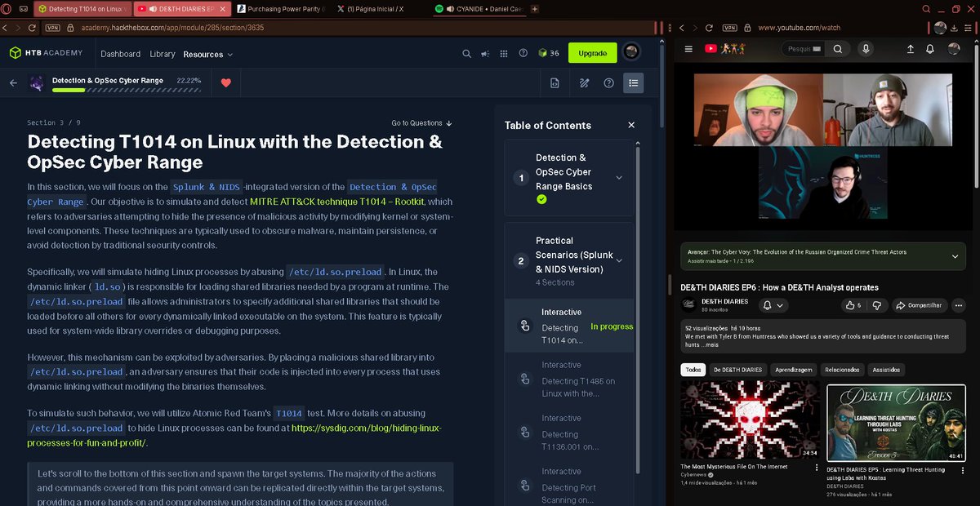The image size is (980, 506).
Task: Open HTB Academy help question-mark icon in top navbar
Action: pyautogui.click(x=523, y=54)
